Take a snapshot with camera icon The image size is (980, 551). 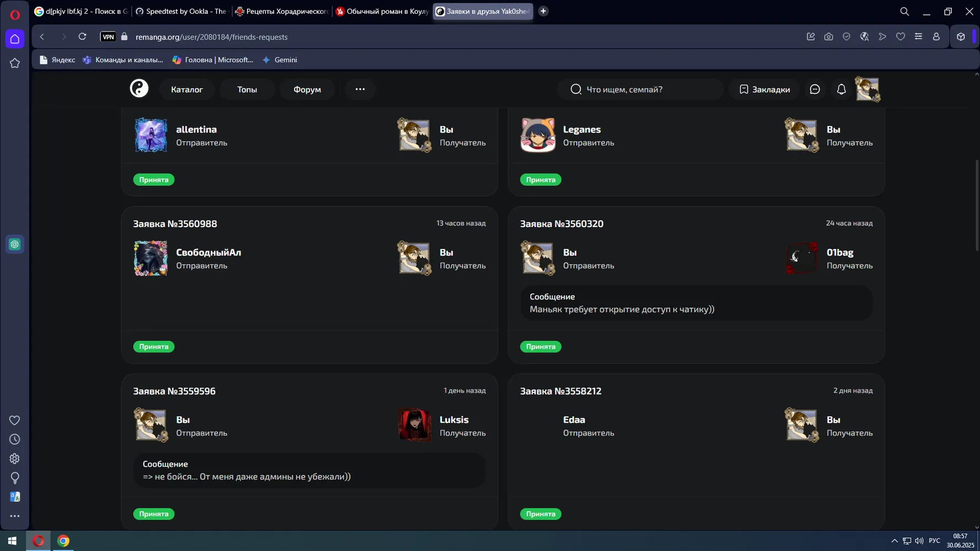pos(828,37)
